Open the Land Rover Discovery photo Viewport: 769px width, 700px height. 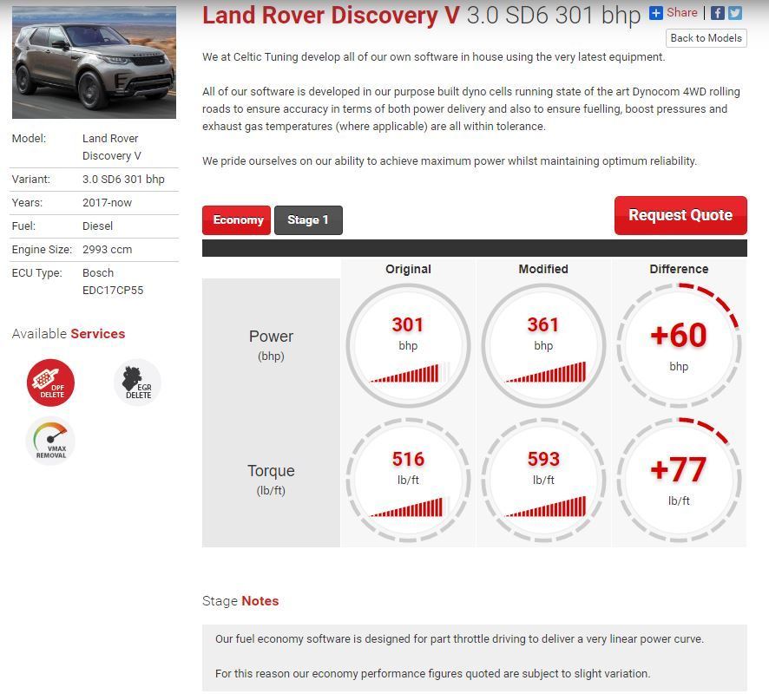94,62
